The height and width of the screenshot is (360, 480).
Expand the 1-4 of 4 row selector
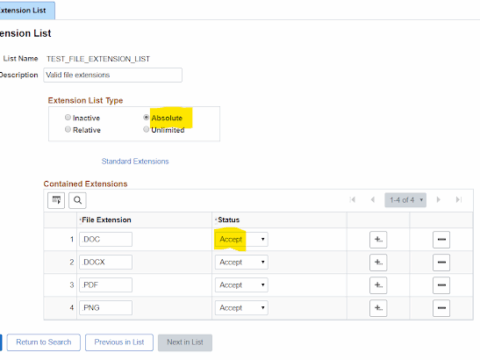coord(405,200)
